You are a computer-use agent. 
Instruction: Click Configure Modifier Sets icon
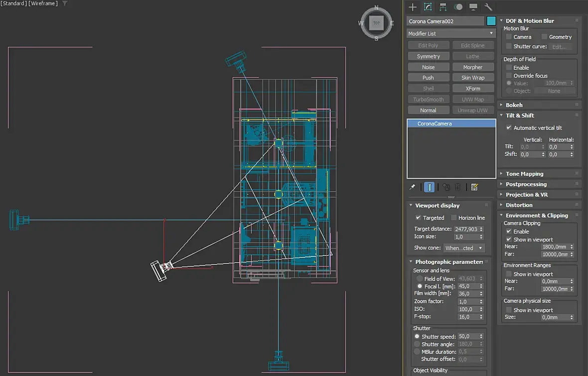(474, 187)
